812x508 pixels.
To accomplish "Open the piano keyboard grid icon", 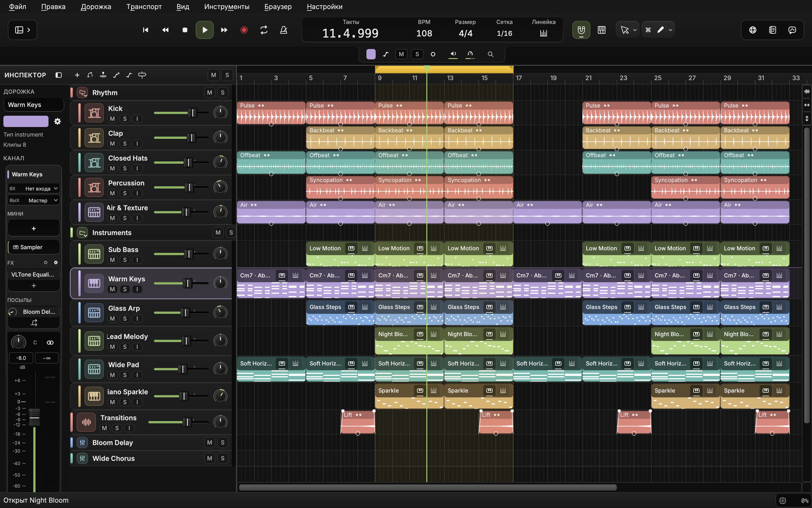I will (x=601, y=30).
